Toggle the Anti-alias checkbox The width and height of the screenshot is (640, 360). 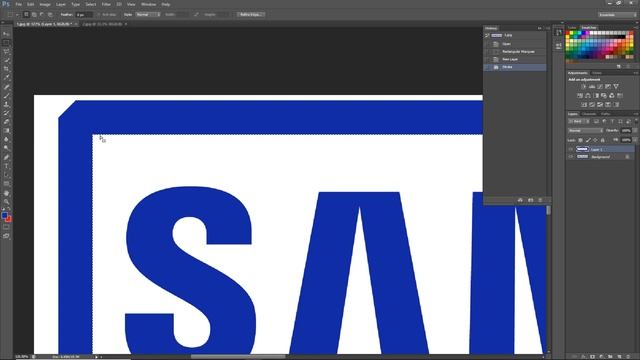(99, 15)
